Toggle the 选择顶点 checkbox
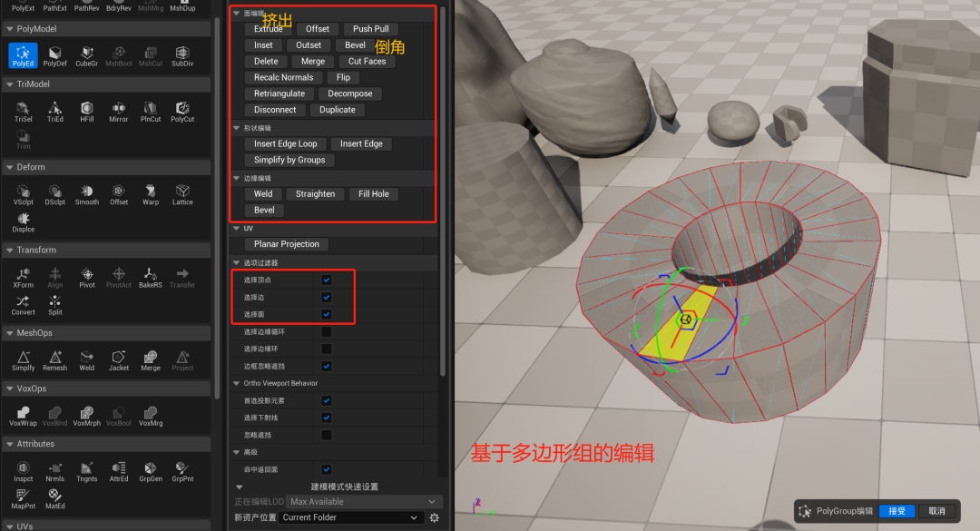Viewport: 980px width, 531px height. coord(327,280)
